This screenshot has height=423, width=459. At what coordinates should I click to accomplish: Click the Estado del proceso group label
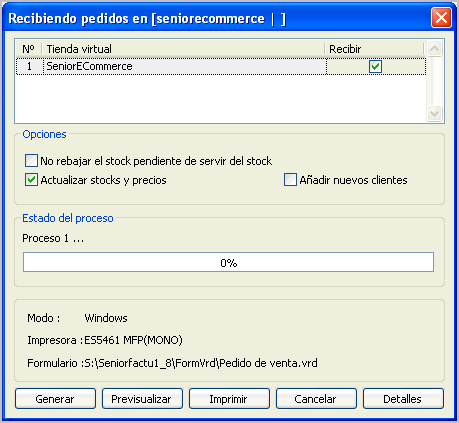click(x=68, y=218)
